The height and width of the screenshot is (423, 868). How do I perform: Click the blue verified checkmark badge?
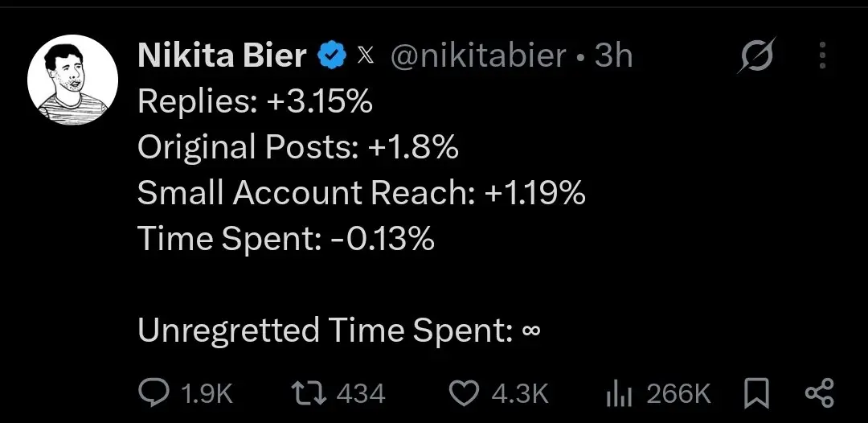(x=332, y=56)
